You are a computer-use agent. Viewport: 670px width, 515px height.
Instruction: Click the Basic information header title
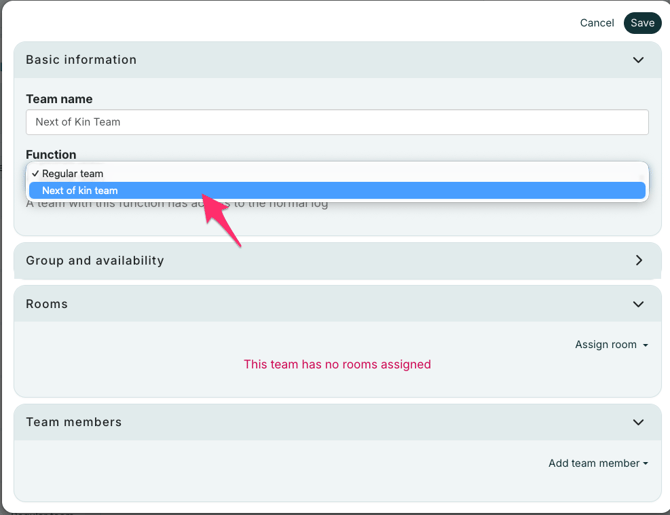point(81,60)
